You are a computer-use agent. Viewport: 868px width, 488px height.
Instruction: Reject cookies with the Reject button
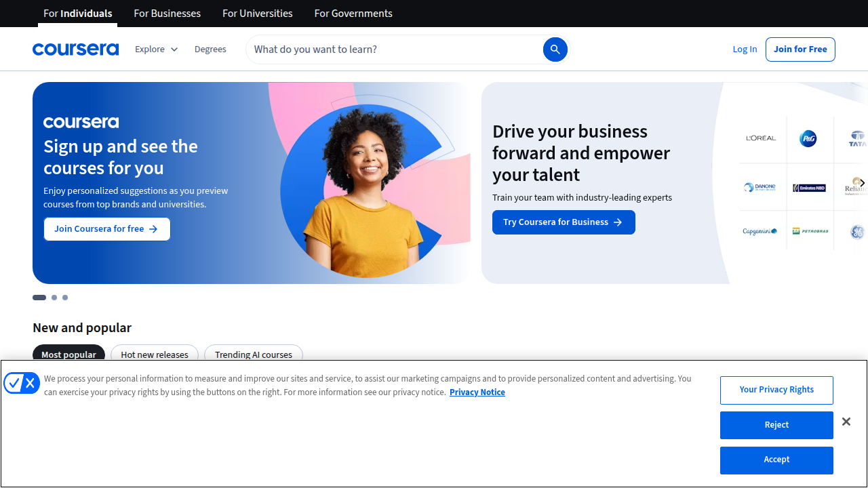tap(776, 426)
